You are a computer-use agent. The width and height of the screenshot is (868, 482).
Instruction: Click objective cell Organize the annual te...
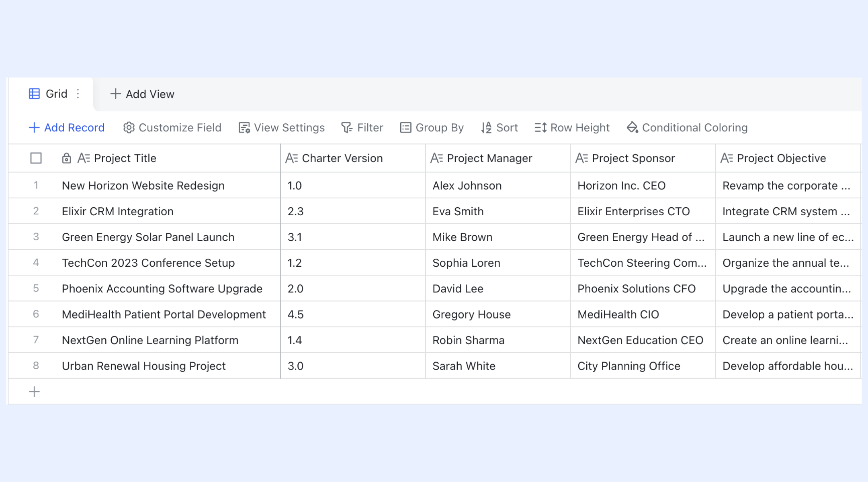tap(788, 263)
